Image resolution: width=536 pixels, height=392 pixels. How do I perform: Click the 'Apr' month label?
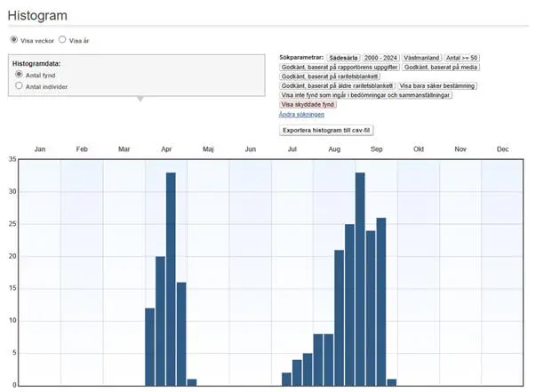click(166, 149)
